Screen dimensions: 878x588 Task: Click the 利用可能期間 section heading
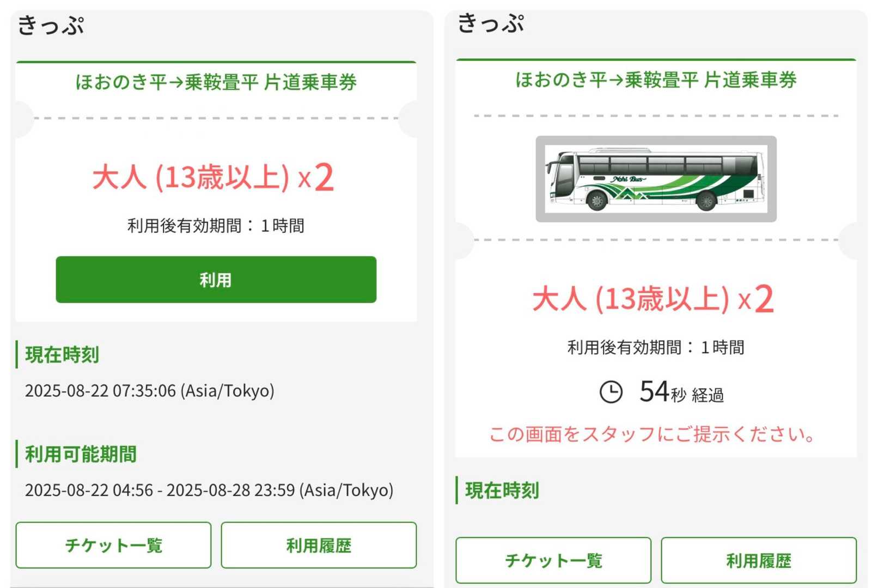(x=81, y=454)
